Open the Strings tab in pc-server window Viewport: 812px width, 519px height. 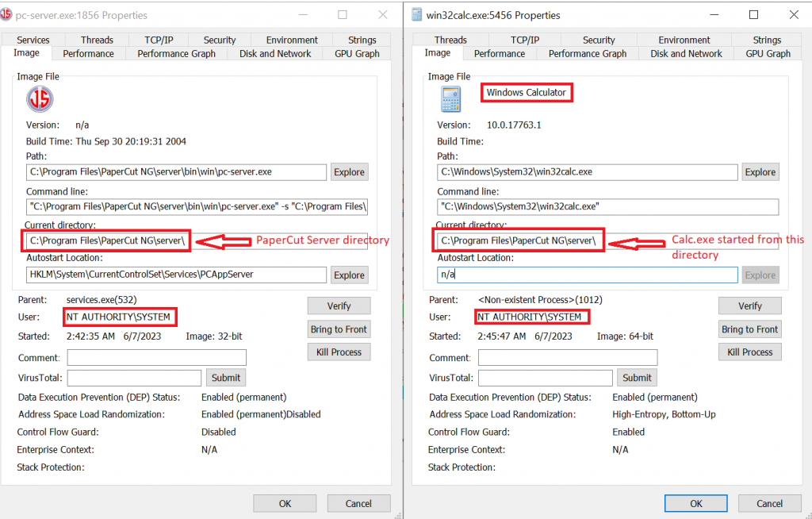[362, 40]
